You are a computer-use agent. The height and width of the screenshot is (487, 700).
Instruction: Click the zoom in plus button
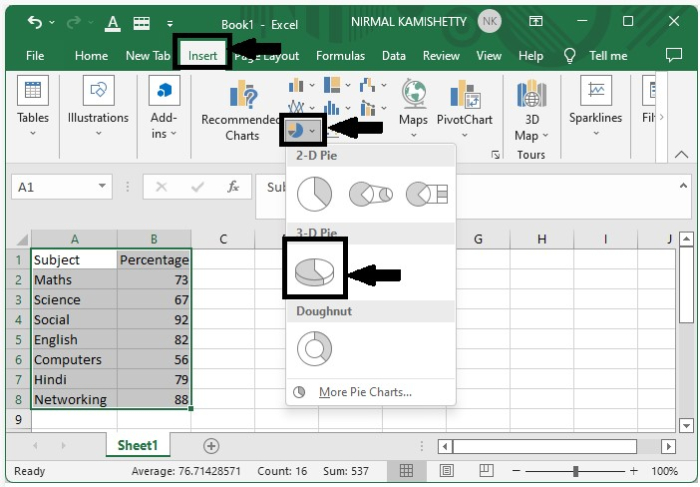(634, 471)
